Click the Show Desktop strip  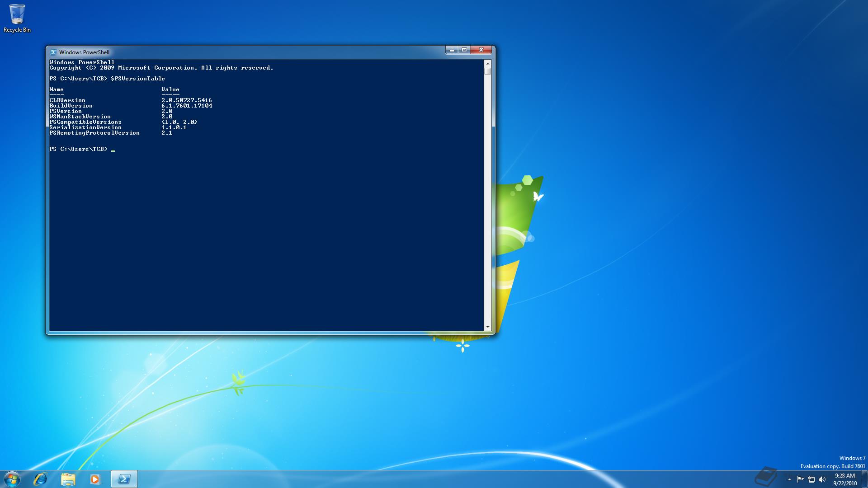(864, 479)
